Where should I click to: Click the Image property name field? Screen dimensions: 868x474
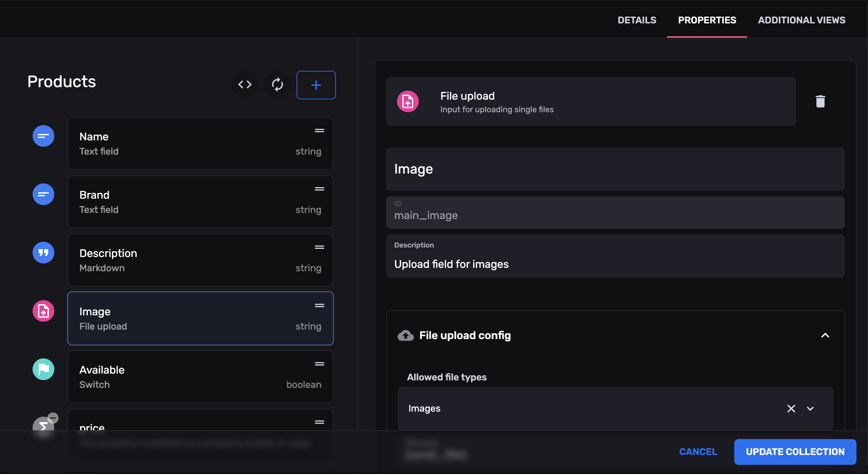[616, 169]
